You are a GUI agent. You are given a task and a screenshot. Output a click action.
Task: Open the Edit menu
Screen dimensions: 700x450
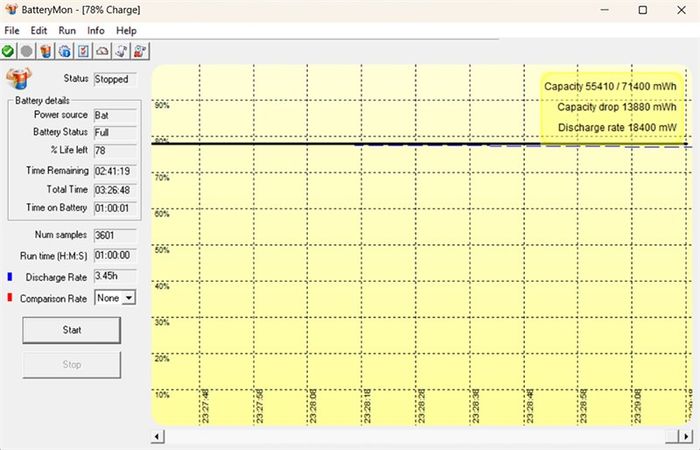point(39,30)
